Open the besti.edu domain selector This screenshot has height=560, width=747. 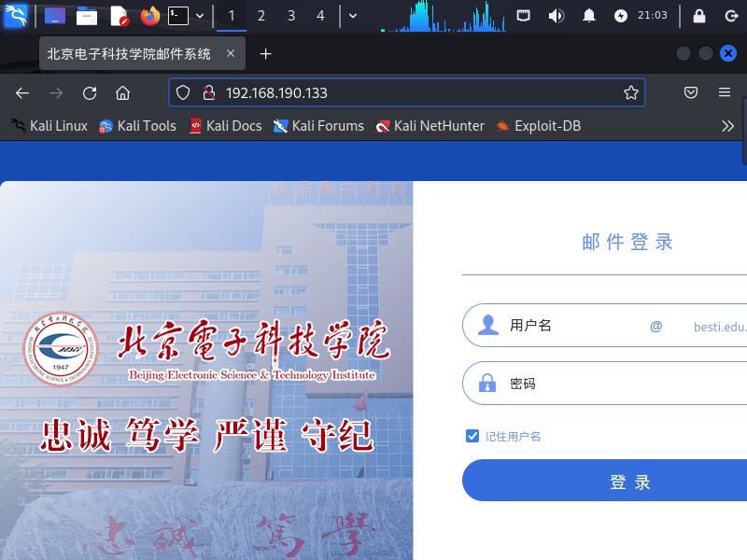pyautogui.click(x=719, y=327)
